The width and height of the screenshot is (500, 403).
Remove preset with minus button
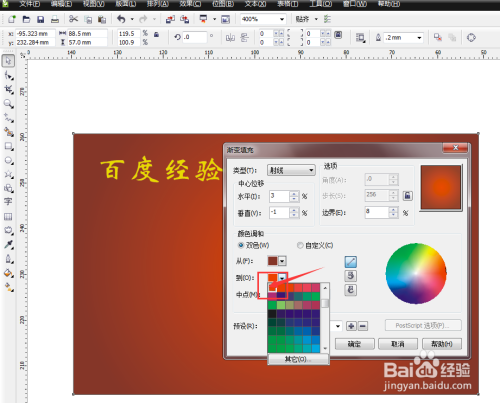point(363,326)
